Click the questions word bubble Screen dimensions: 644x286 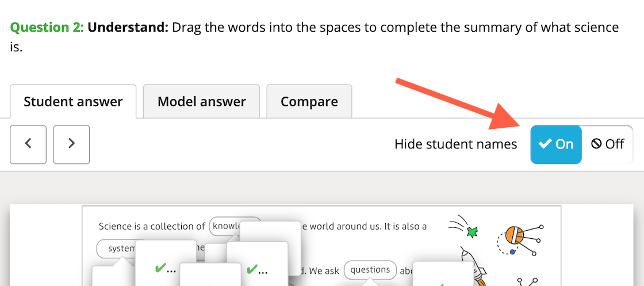[x=370, y=270]
